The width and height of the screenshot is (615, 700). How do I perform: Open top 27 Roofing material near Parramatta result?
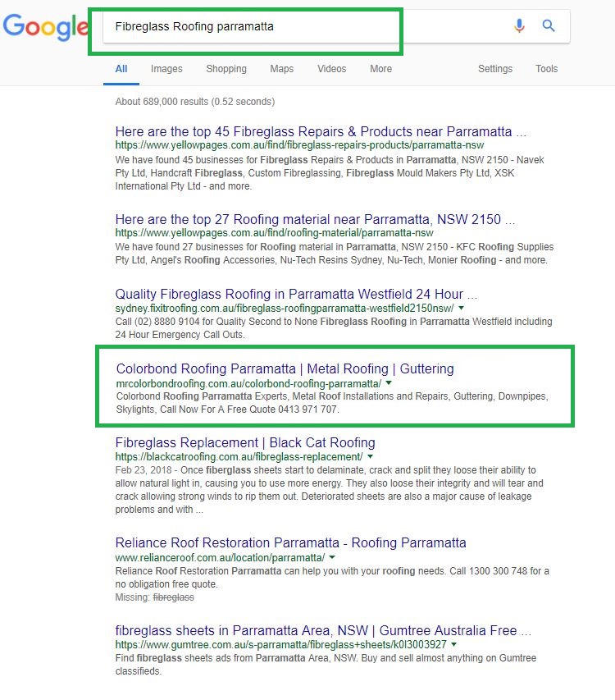[316, 219]
